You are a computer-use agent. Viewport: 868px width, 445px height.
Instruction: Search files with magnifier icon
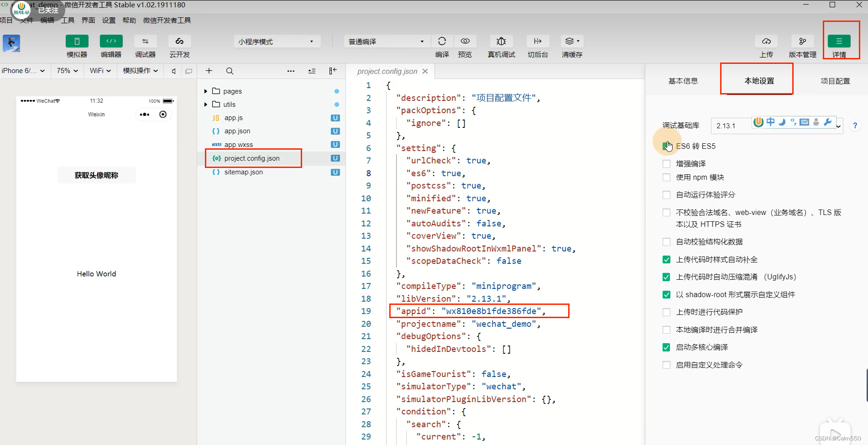point(230,71)
